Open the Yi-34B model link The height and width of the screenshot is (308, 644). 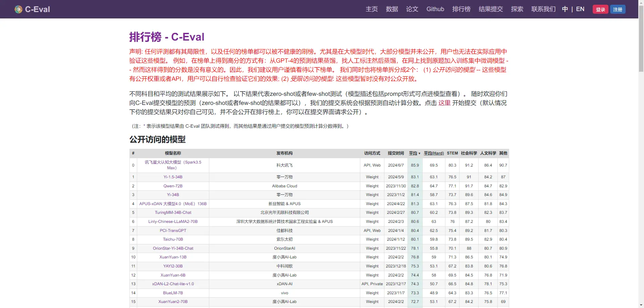point(173,195)
